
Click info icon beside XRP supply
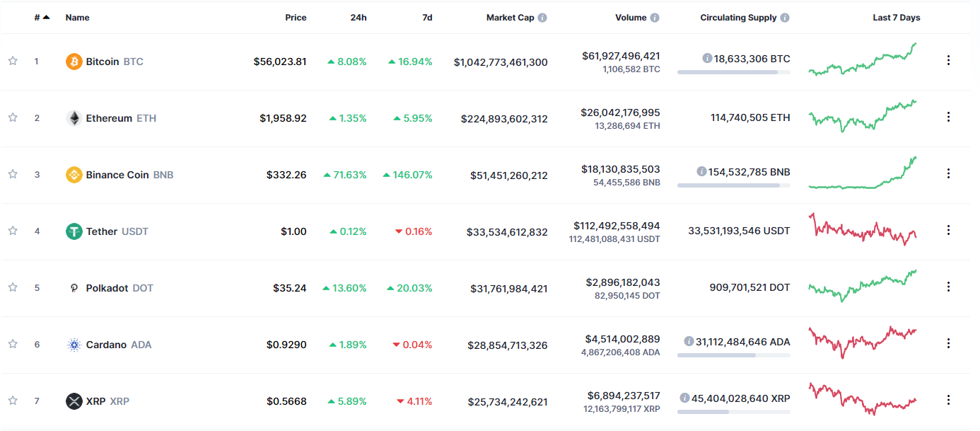(684, 398)
